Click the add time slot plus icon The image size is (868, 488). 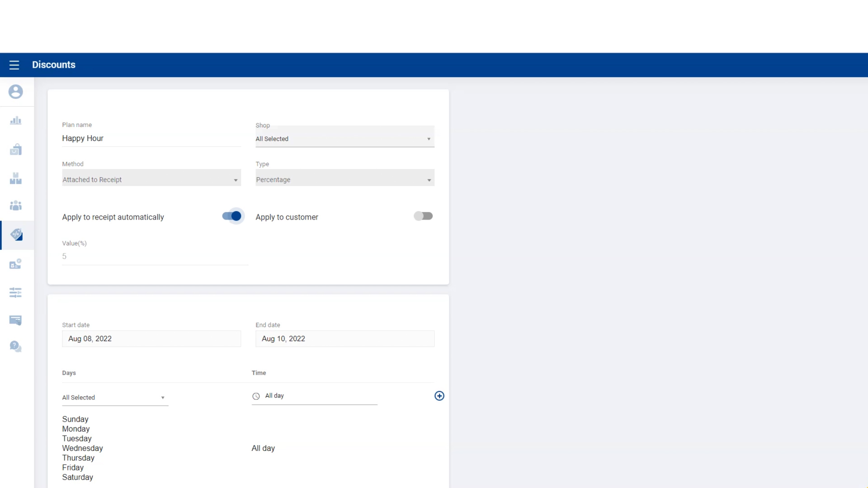(x=439, y=396)
